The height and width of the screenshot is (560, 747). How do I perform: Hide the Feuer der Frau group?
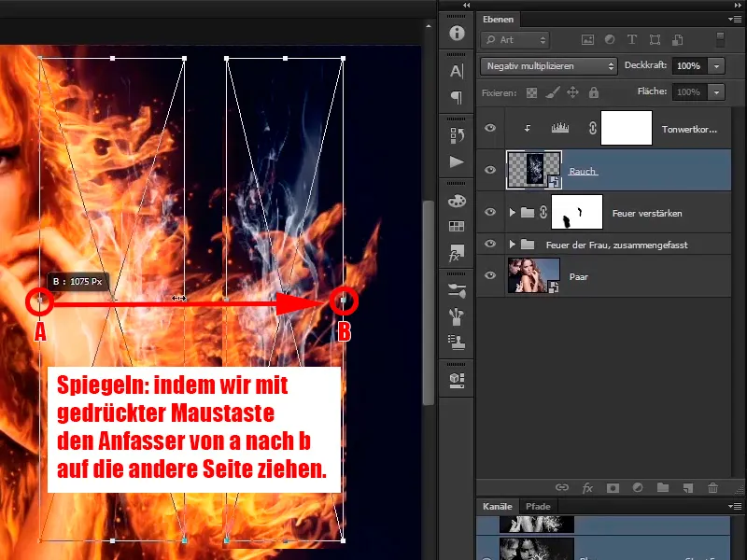point(490,244)
